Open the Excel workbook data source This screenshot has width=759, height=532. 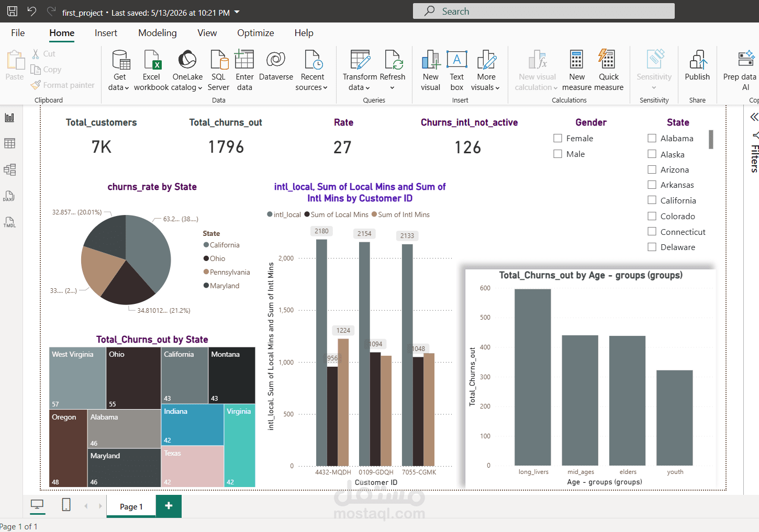click(x=151, y=71)
